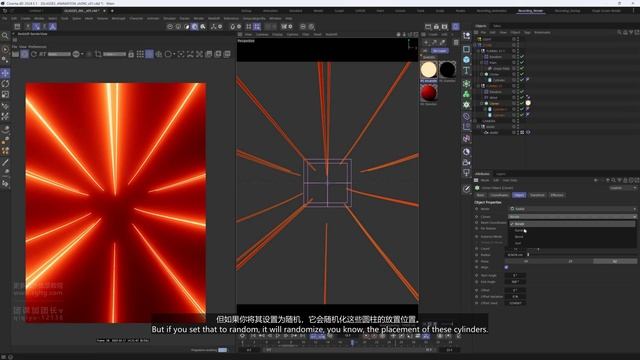
Task: Click the filter funnel icon in Object manager
Action: (x=631, y=32)
